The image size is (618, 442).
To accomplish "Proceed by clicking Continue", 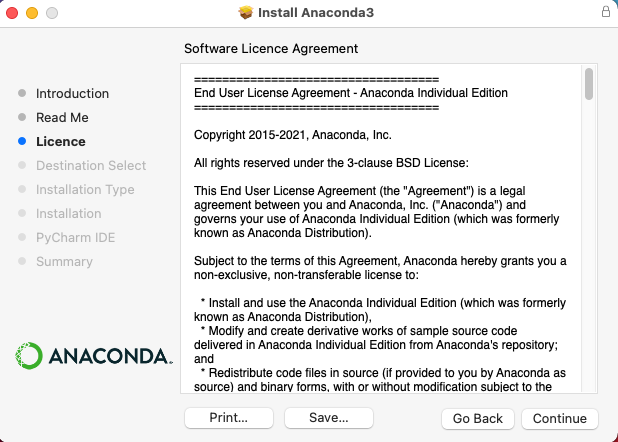I will (559, 417).
